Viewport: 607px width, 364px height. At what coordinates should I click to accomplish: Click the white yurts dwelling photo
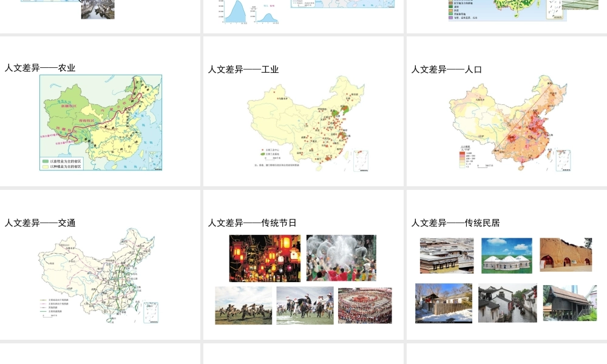(x=507, y=255)
